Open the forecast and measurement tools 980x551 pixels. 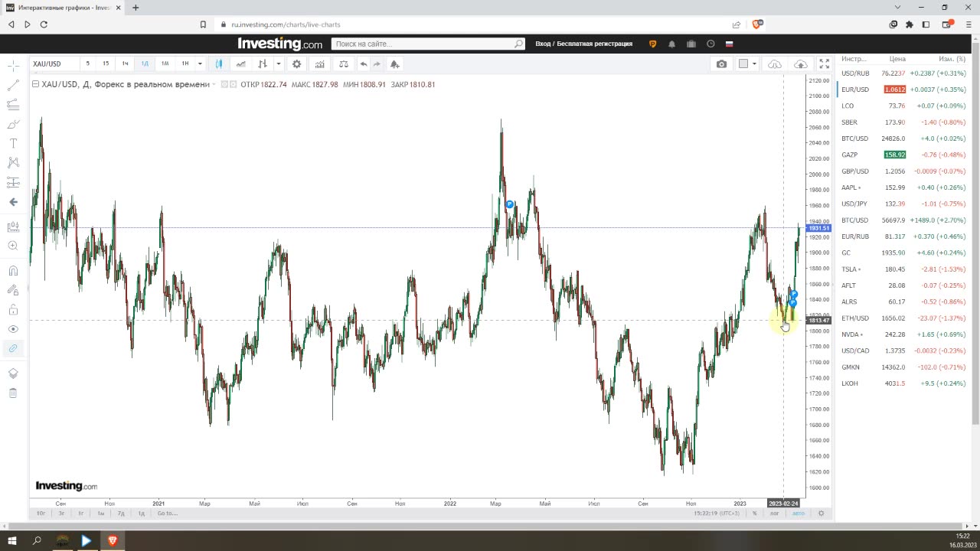tap(13, 182)
